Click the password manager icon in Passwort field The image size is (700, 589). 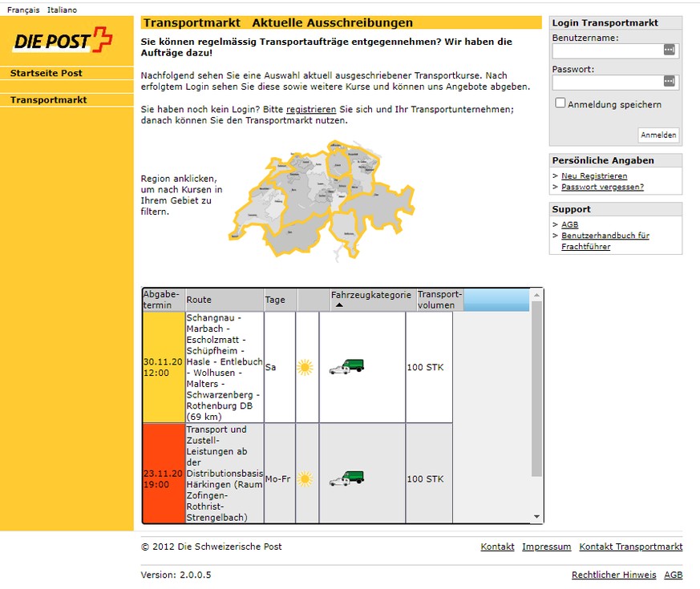pyautogui.click(x=669, y=81)
